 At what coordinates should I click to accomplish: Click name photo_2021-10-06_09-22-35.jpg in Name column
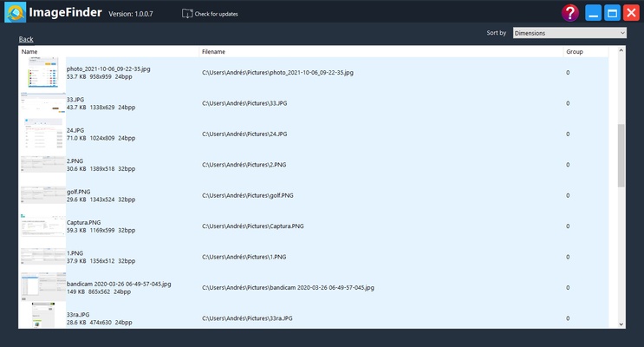click(108, 69)
